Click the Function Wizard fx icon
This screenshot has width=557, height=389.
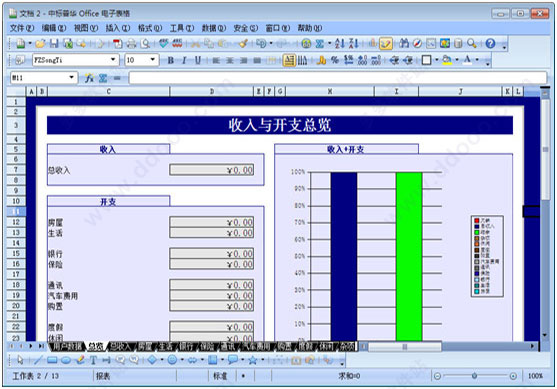click(x=89, y=78)
